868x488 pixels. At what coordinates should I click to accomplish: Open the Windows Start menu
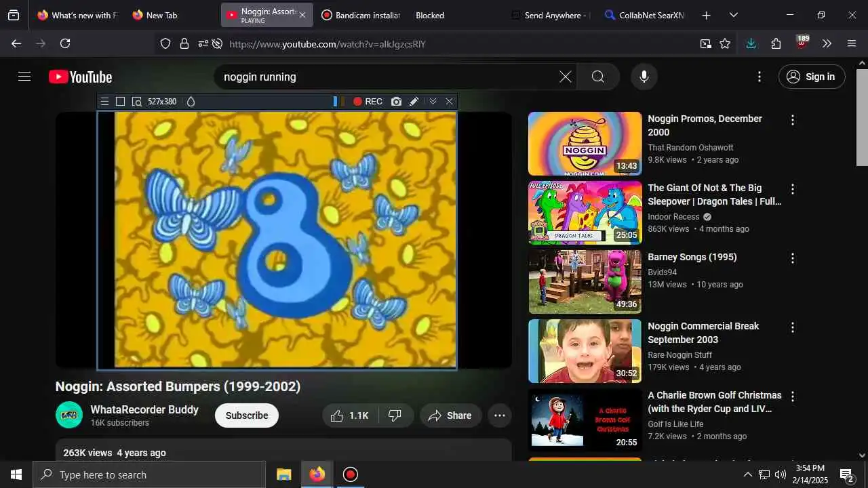16,474
